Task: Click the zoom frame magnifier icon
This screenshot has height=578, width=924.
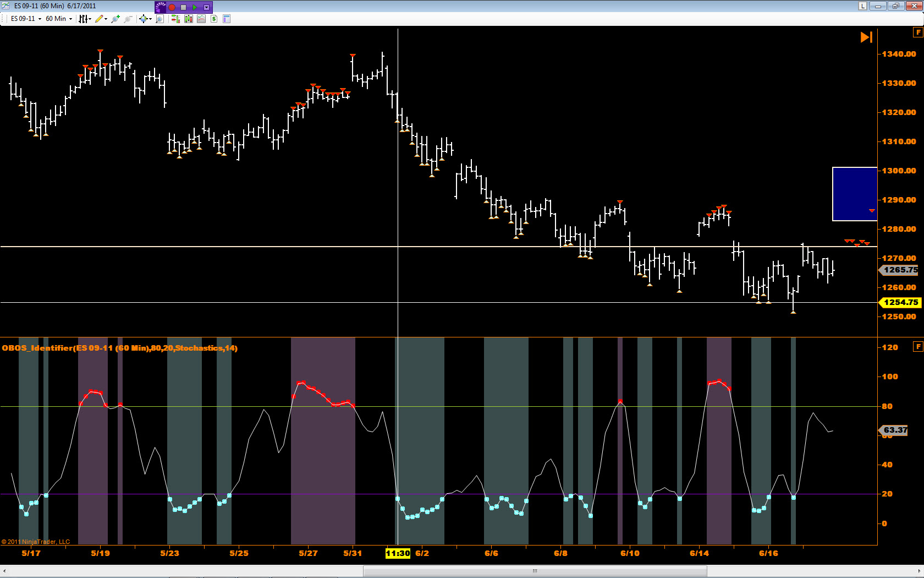Action: [159, 19]
